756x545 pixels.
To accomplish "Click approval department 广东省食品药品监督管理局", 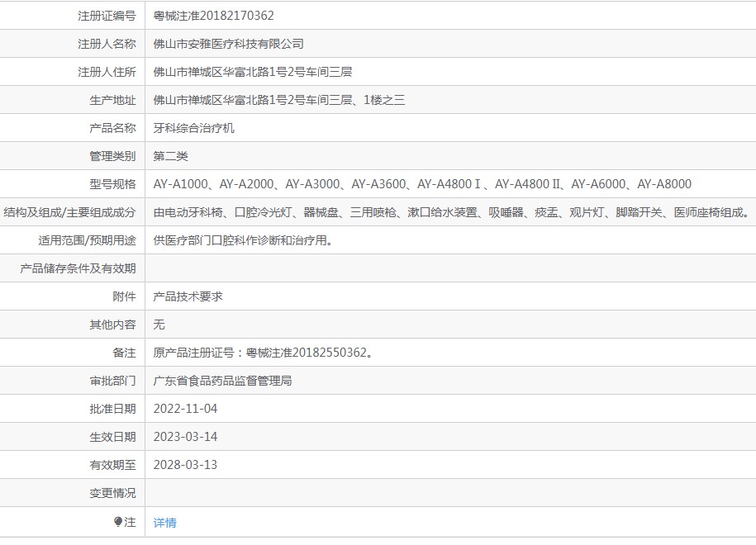I will click(223, 381).
